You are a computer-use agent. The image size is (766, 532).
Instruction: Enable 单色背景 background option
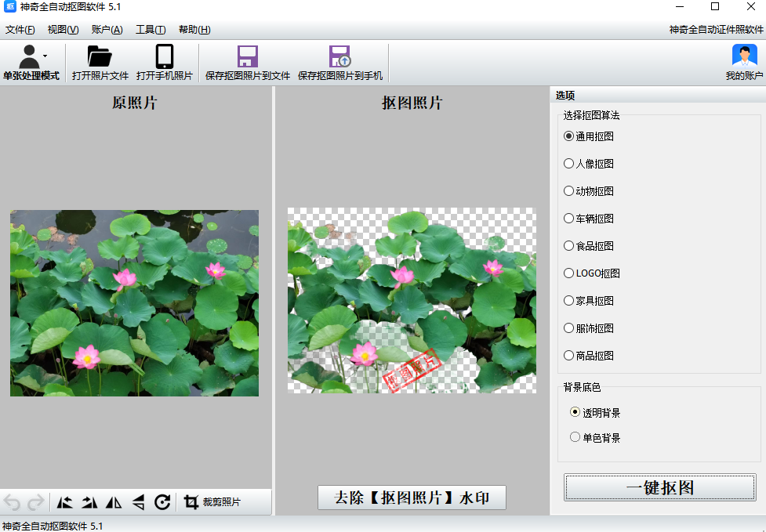click(x=575, y=437)
